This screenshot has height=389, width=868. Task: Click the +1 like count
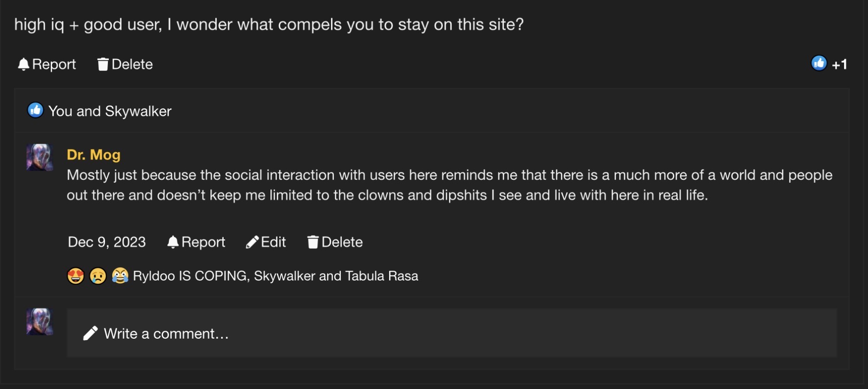click(x=840, y=65)
